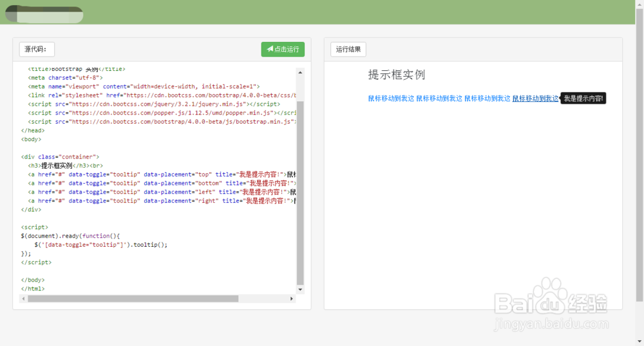644x346 pixels.
Task: Click the code editor scroll down arrow
Action: (x=300, y=289)
